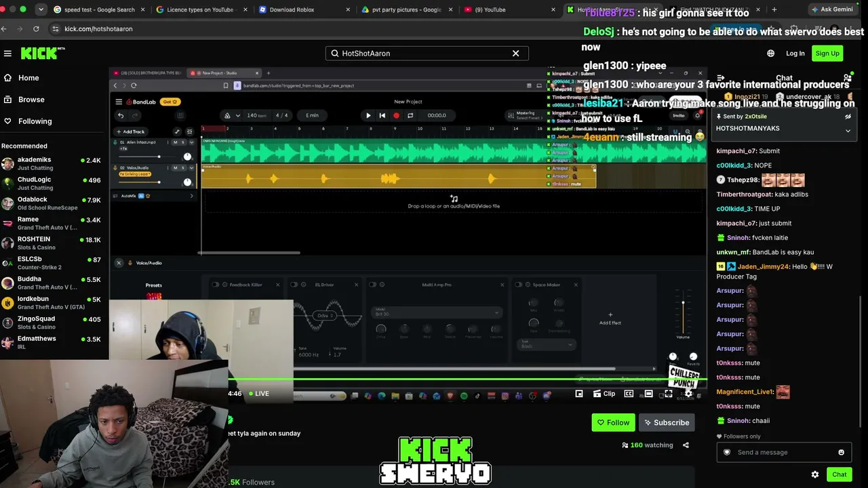Click the Ramee channel avatar
The image size is (868, 488).
pos(7,224)
